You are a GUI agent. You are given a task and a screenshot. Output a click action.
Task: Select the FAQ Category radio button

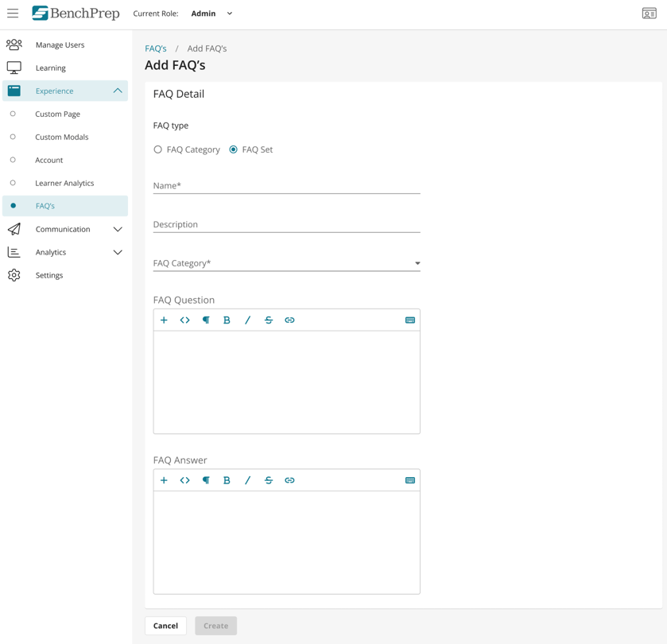click(x=158, y=149)
